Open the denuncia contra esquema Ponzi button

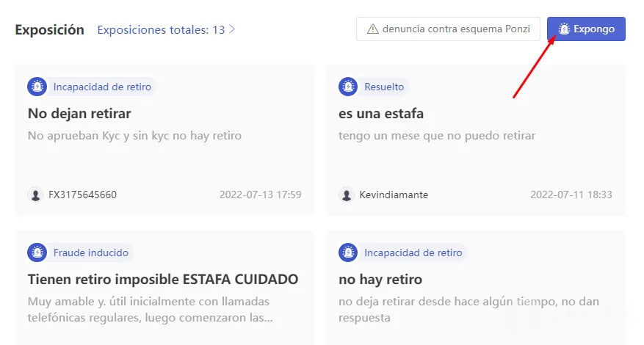[448, 29]
